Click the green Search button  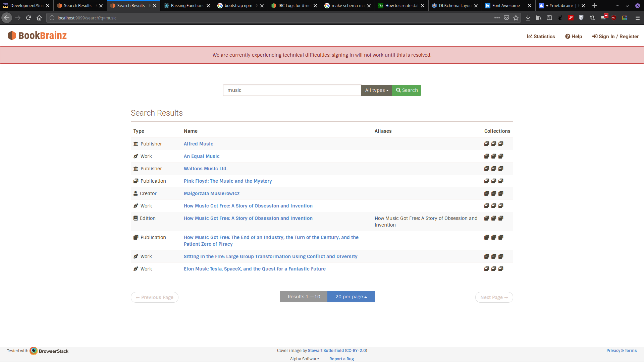407,90
